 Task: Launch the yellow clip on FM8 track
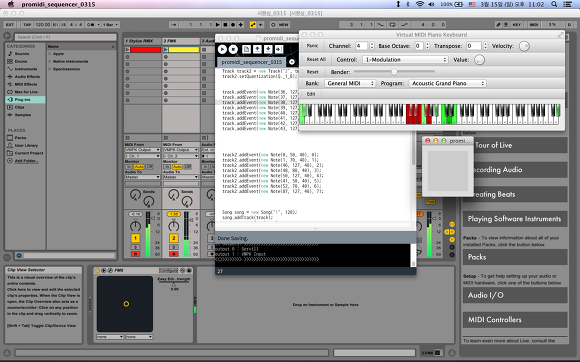pyautogui.click(x=166, y=50)
